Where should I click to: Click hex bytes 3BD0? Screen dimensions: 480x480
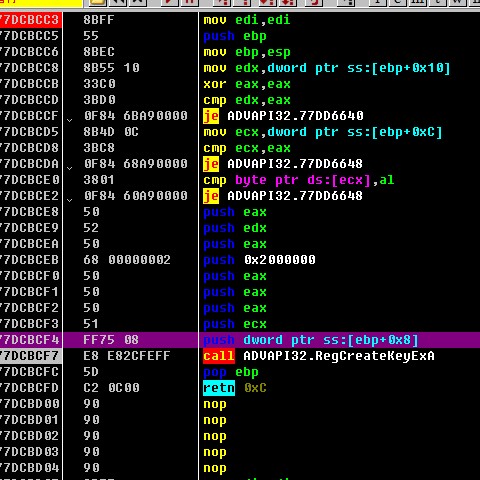coord(99,100)
